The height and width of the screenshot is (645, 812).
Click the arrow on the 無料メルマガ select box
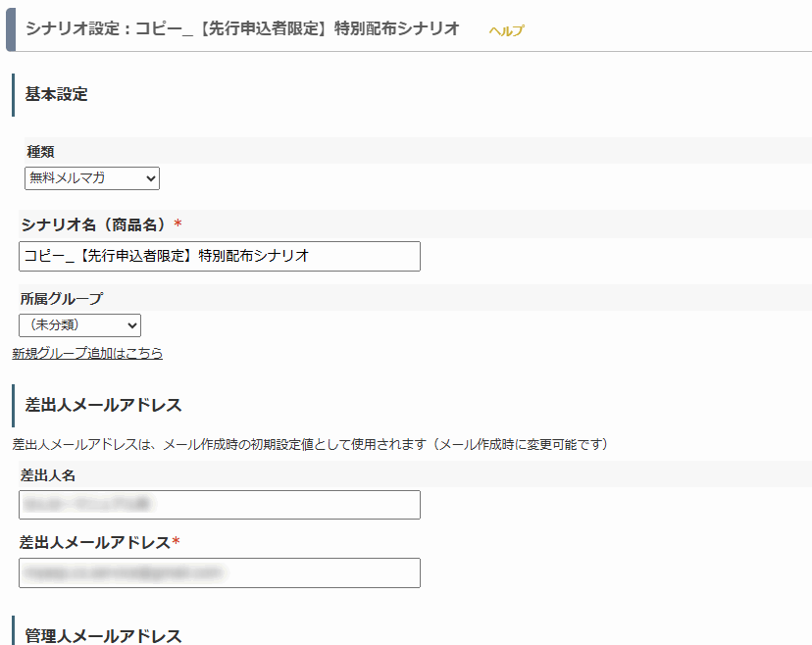pos(149,178)
